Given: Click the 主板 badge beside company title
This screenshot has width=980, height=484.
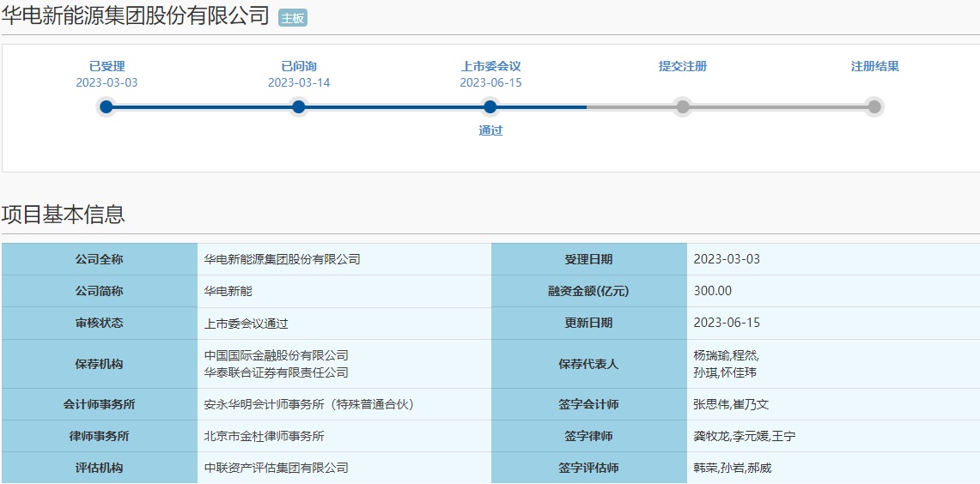Looking at the screenshot, I should [x=293, y=18].
